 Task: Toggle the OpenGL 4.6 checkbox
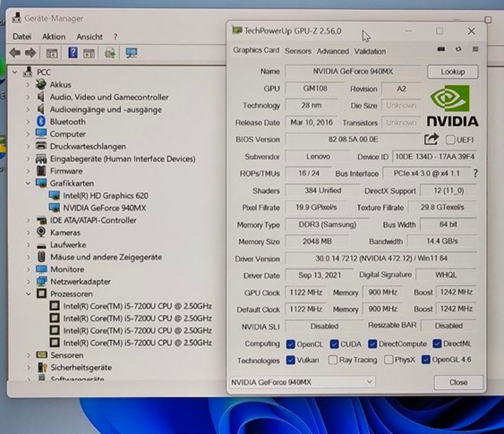pyautogui.click(x=426, y=360)
